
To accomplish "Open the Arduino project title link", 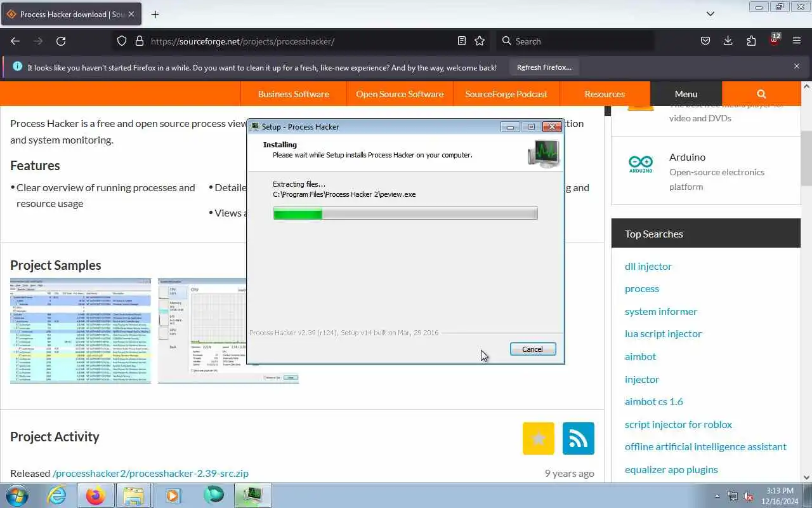I will [x=687, y=157].
